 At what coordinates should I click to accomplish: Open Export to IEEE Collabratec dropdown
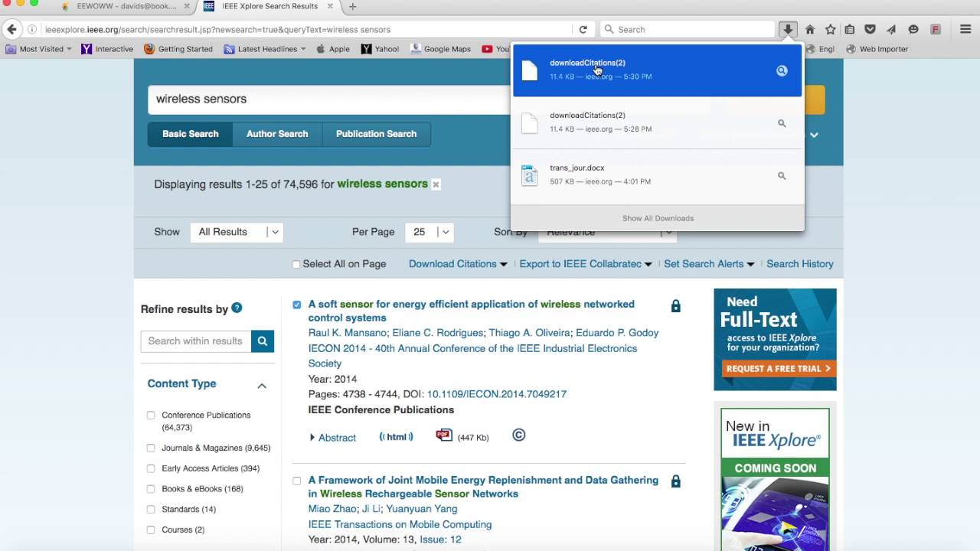tap(586, 264)
